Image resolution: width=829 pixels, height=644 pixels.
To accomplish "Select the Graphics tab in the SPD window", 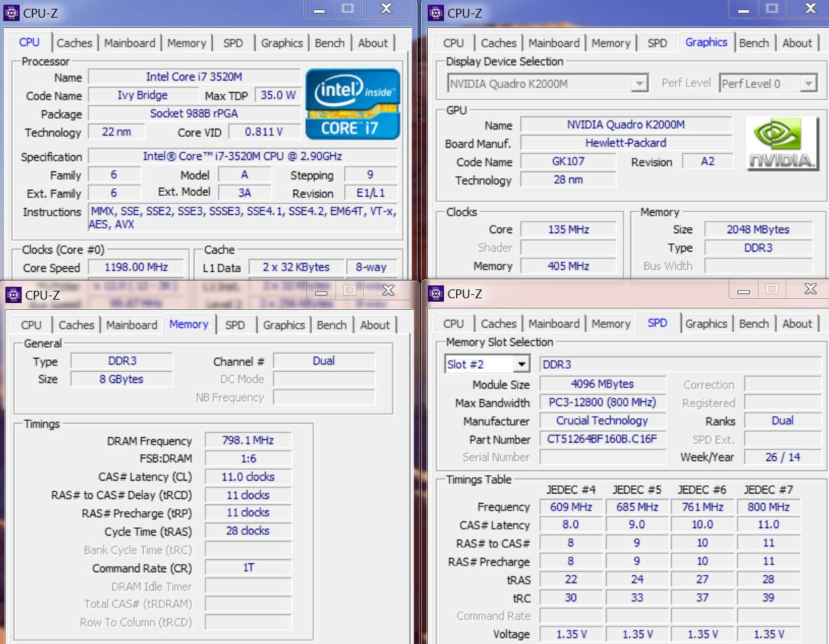I will (706, 323).
